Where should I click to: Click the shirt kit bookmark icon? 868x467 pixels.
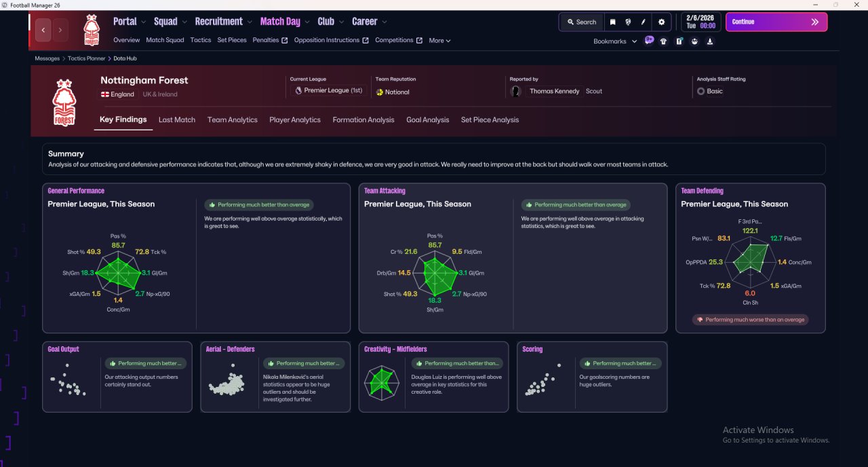pyautogui.click(x=663, y=41)
